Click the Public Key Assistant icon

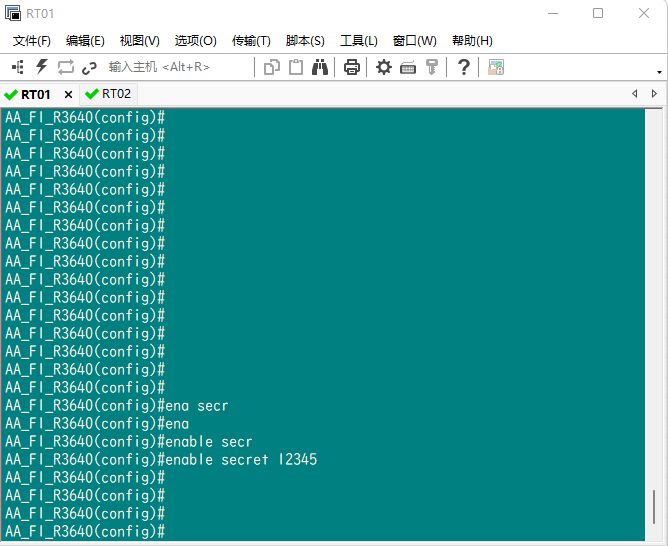tap(432, 67)
